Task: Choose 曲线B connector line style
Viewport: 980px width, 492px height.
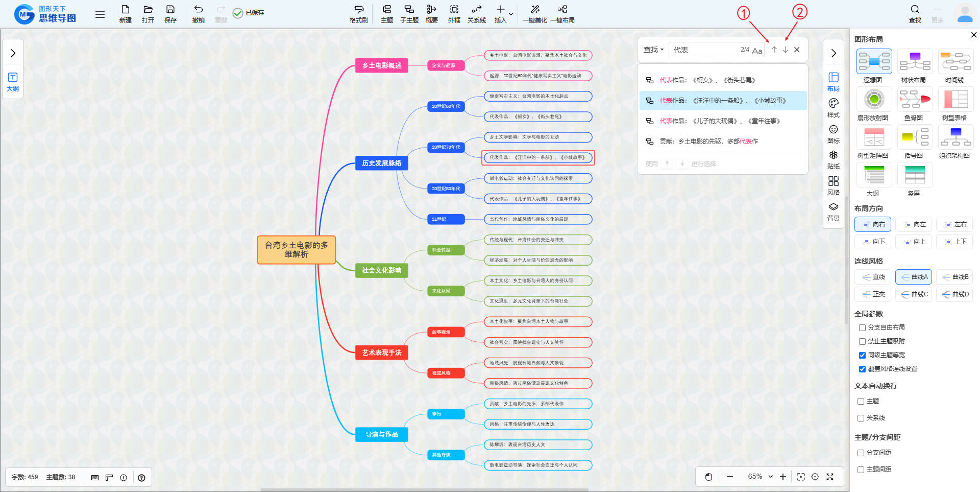Action: (954, 277)
